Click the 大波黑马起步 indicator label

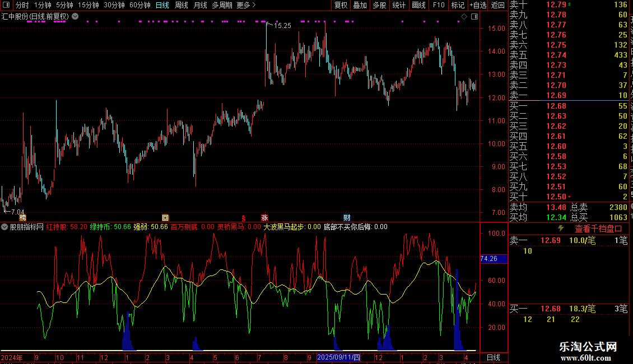[x=292, y=227]
